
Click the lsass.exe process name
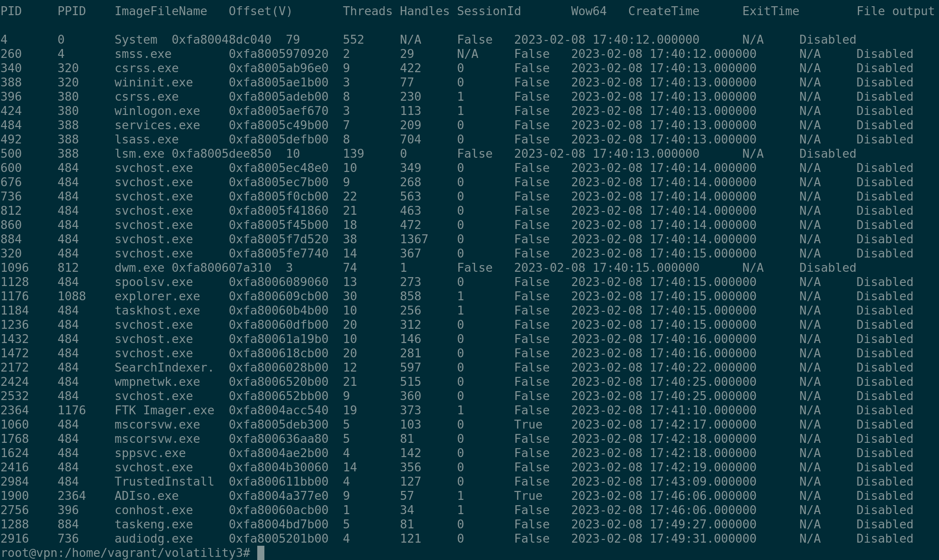tap(146, 139)
